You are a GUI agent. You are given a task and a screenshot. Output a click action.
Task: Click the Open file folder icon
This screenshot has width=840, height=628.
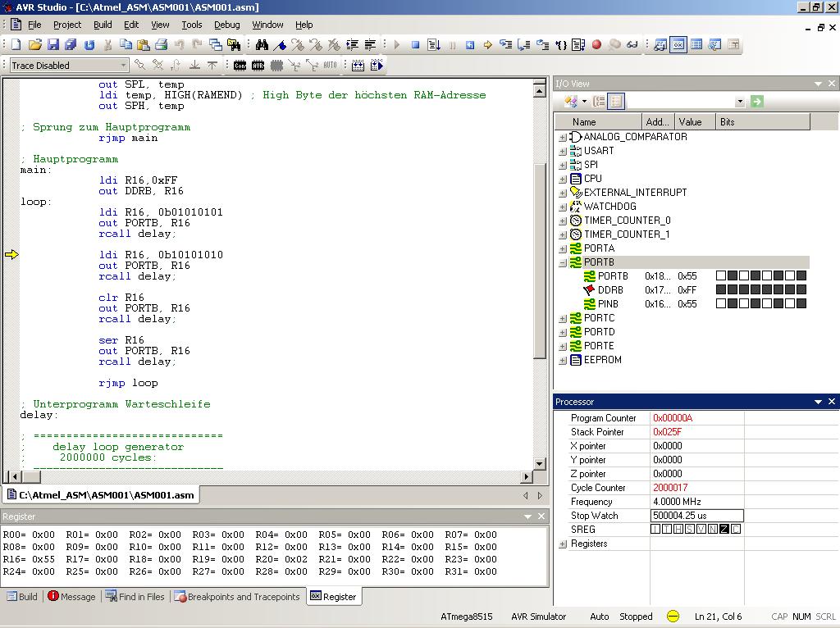tap(34, 44)
